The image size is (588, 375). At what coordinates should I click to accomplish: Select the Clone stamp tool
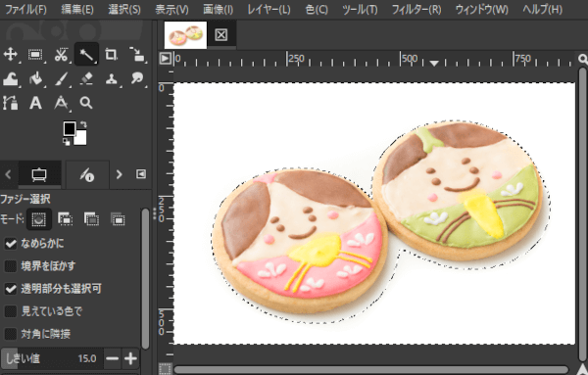pyautogui.click(x=111, y=79)
